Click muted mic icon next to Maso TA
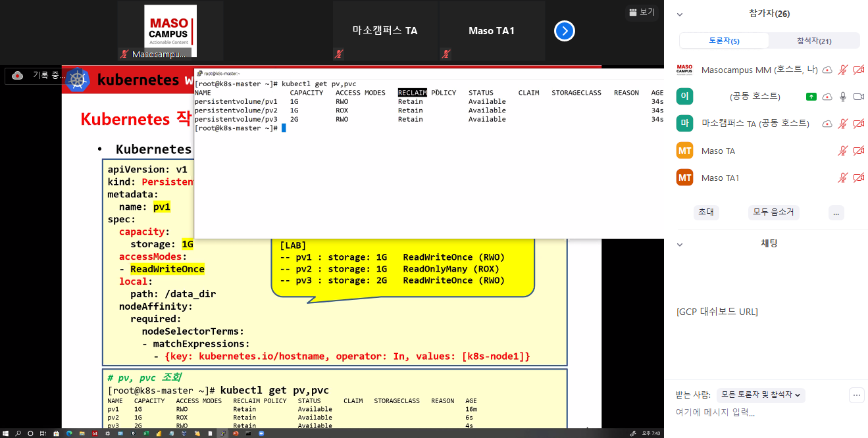The image size is (868, 438). pyautogui.click(x=842, y=151)
